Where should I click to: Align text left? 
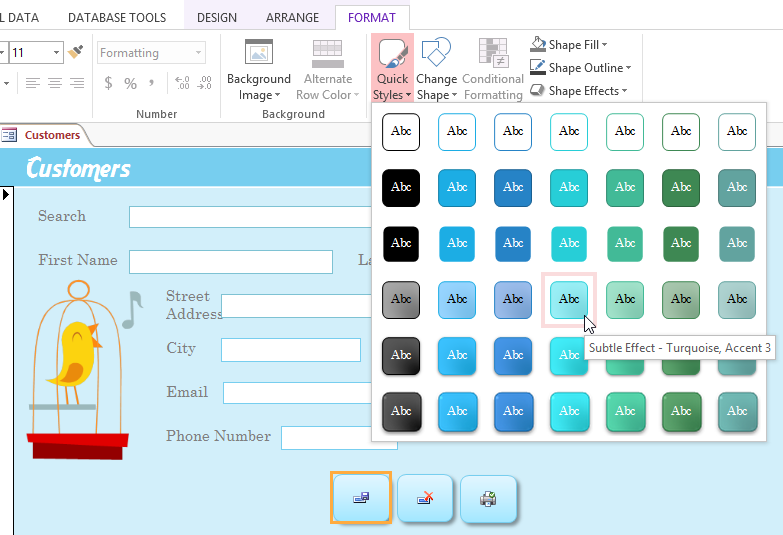(33, 83)
